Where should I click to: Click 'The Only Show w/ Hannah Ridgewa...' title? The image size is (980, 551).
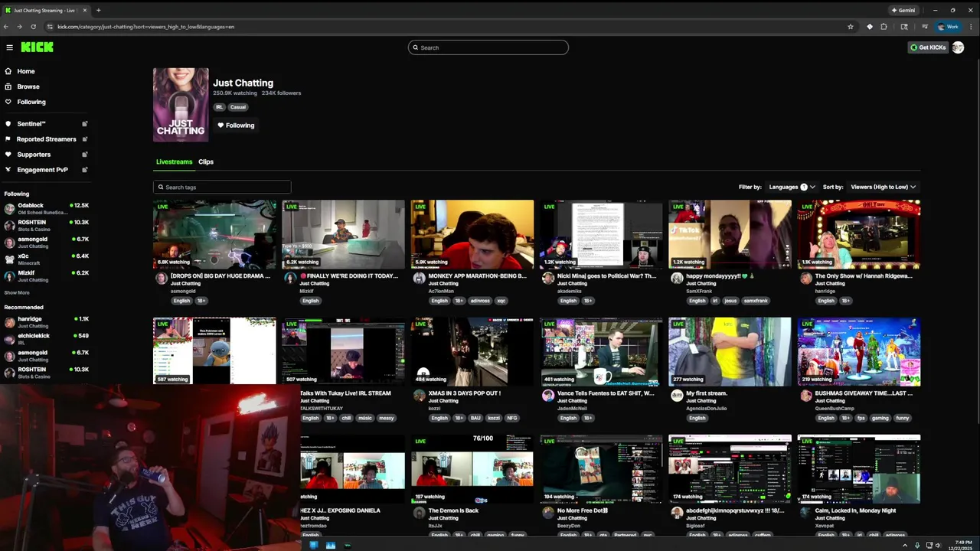point(864,275)
